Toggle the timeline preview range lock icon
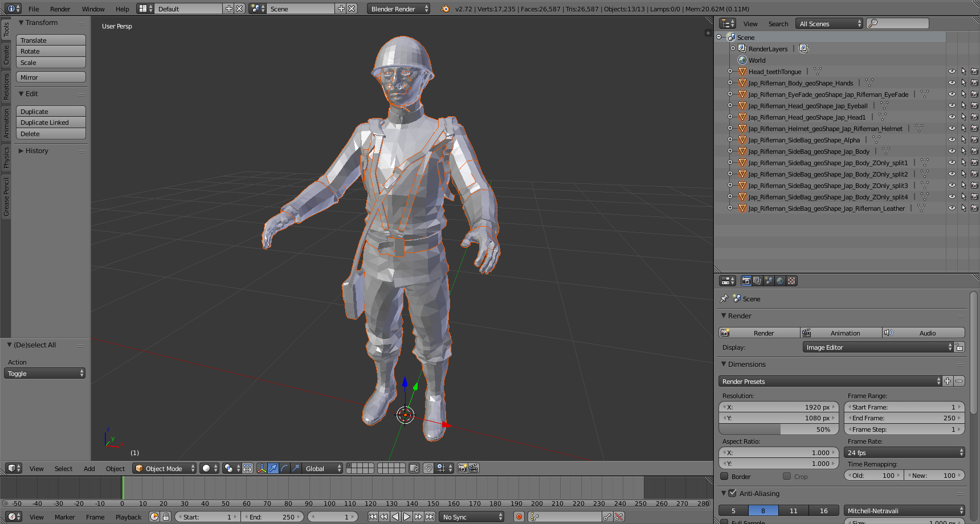 tap(166, 517)
